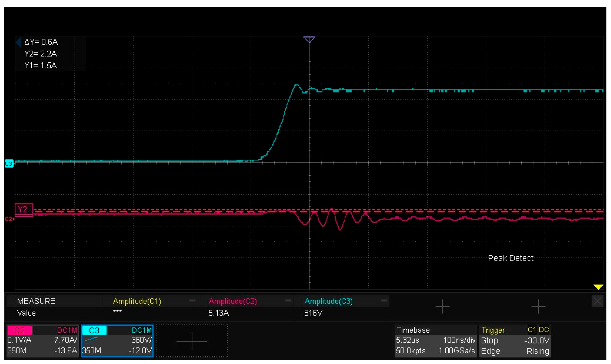Add a measurement in first empty plus slot
The image size is (611, 364).
(443, 306)
